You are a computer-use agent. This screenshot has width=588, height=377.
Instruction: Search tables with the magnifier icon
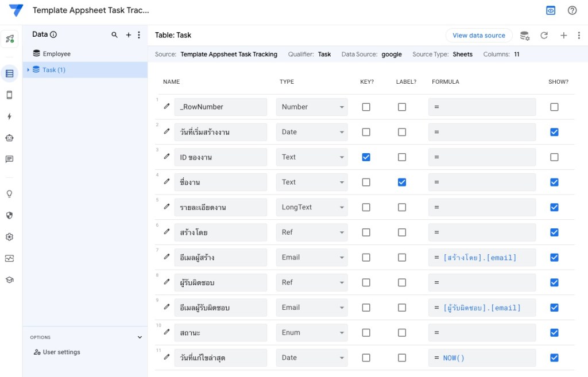coord(114,35)
